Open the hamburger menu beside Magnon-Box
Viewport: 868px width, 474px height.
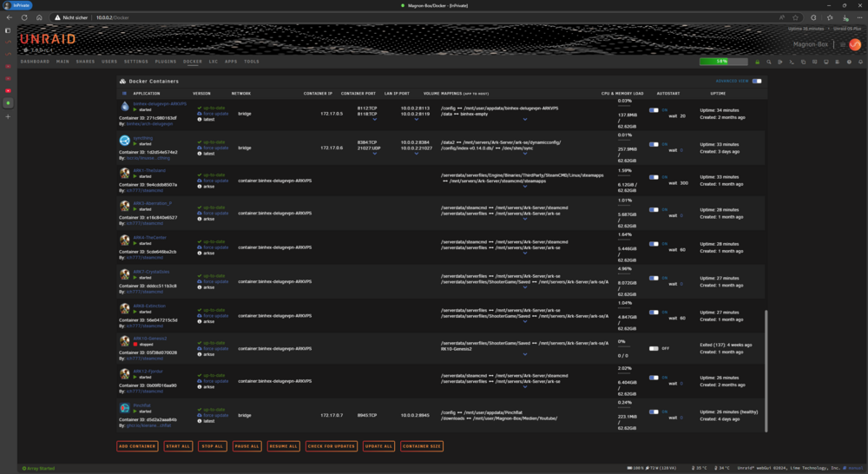coord(843,45)
